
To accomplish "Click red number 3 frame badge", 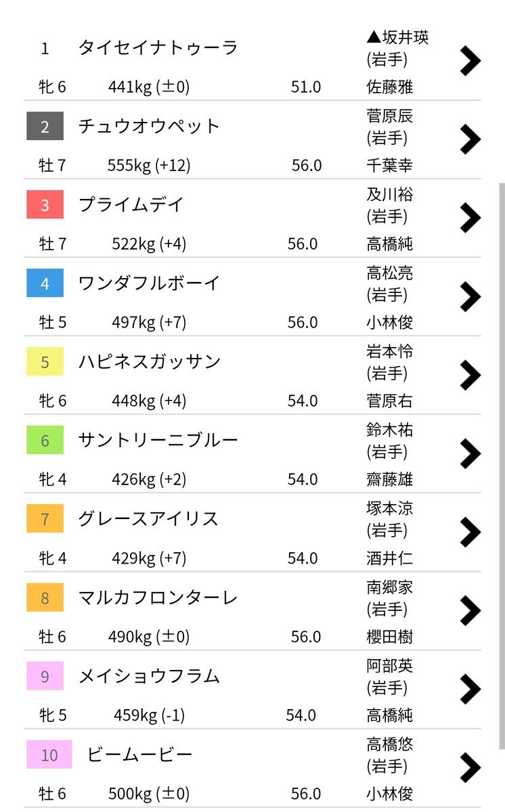I will click(45, 204).
